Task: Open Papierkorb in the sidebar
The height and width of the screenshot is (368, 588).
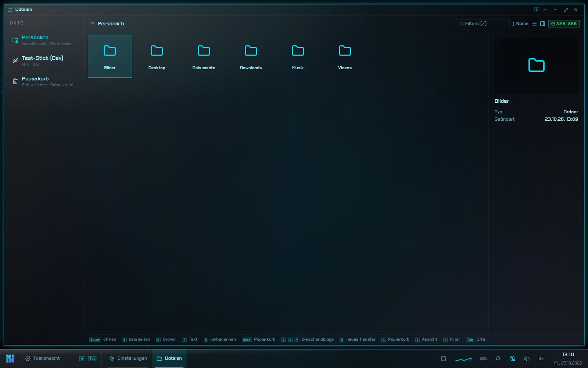Action: pos(44,81)
